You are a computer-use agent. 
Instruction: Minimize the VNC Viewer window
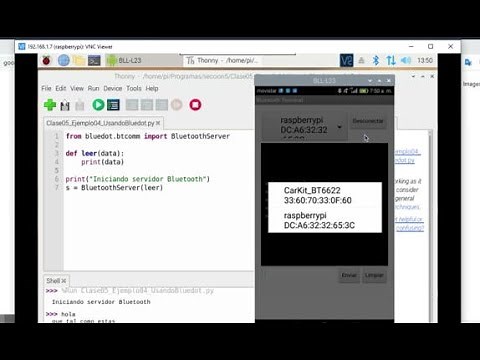click(x=411, y=46)
